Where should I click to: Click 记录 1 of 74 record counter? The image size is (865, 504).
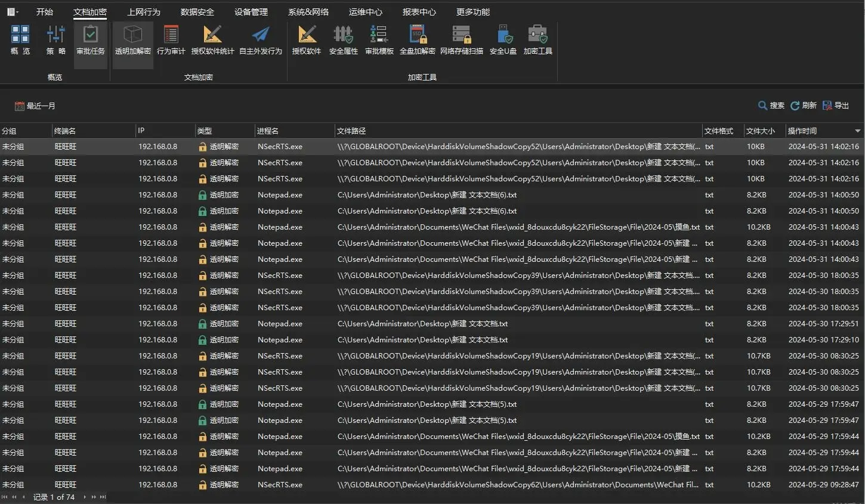54,497
